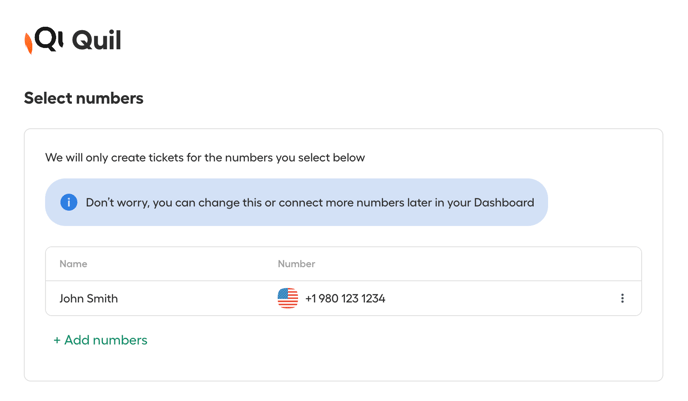The width and height of the screenshot is (688, 401).
Task: Click the Dashboard info banner message
Action: coord(310,202)
